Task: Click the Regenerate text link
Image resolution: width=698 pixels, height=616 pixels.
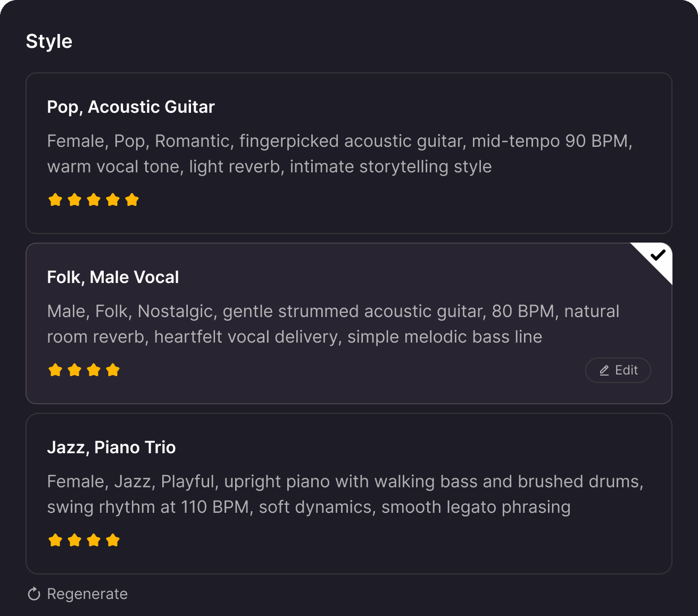Action: (87, 594)
